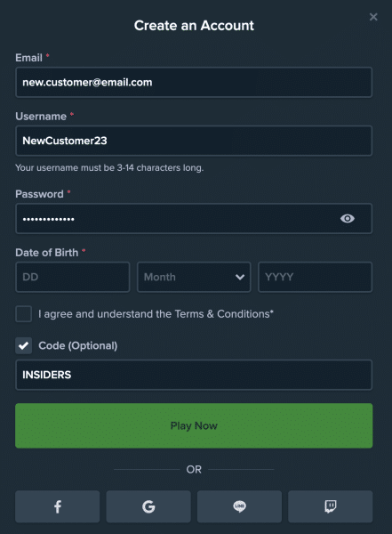The image size is (392, 534).
Task: Select the code field containing INSIDERS
Action: click(x=194, y=375)
